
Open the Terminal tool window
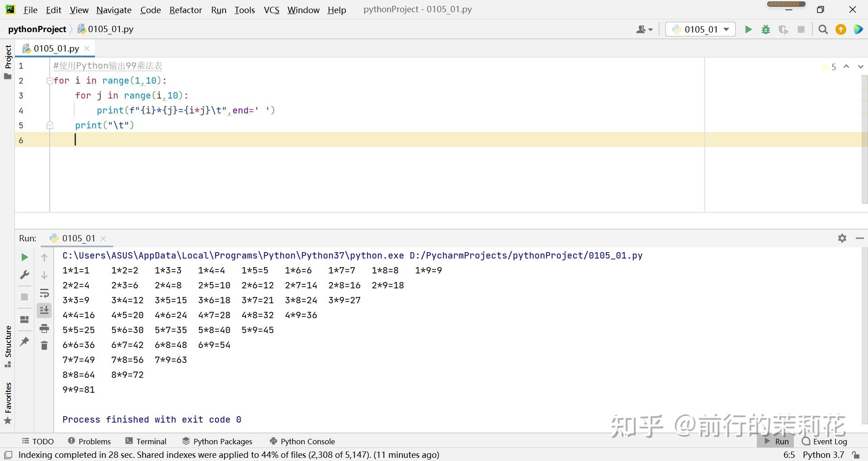[146, 442]
